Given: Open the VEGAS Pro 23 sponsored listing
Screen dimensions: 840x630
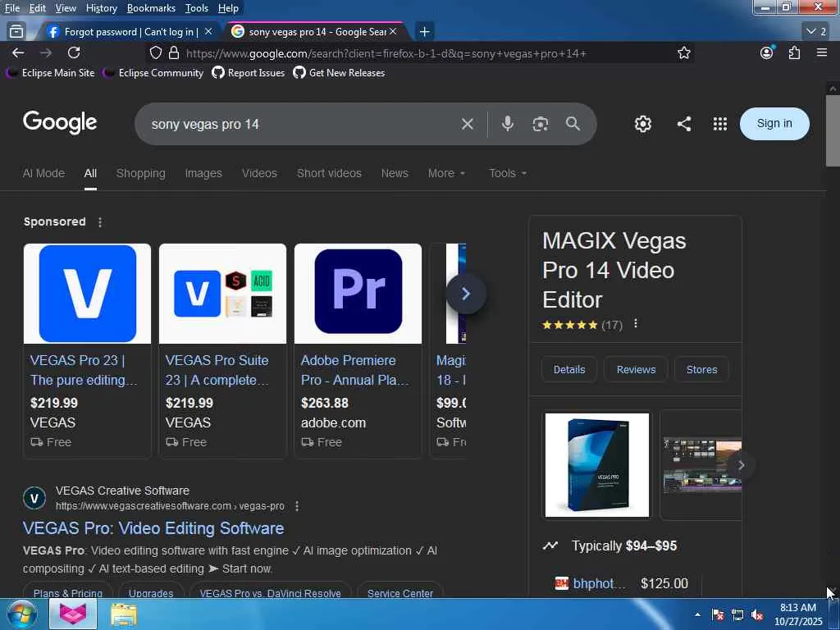Looking at the screenshot, I should (x=87, y=351).
